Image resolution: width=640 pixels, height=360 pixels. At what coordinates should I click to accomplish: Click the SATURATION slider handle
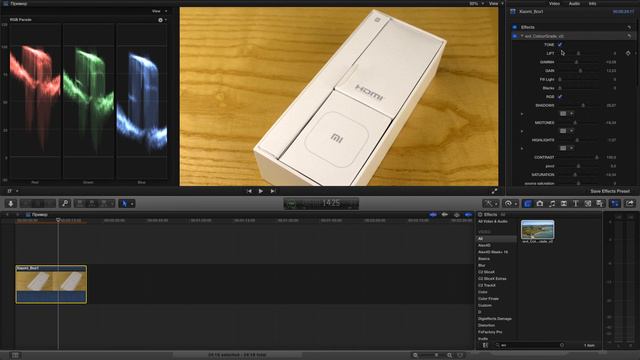pos(575,175)
